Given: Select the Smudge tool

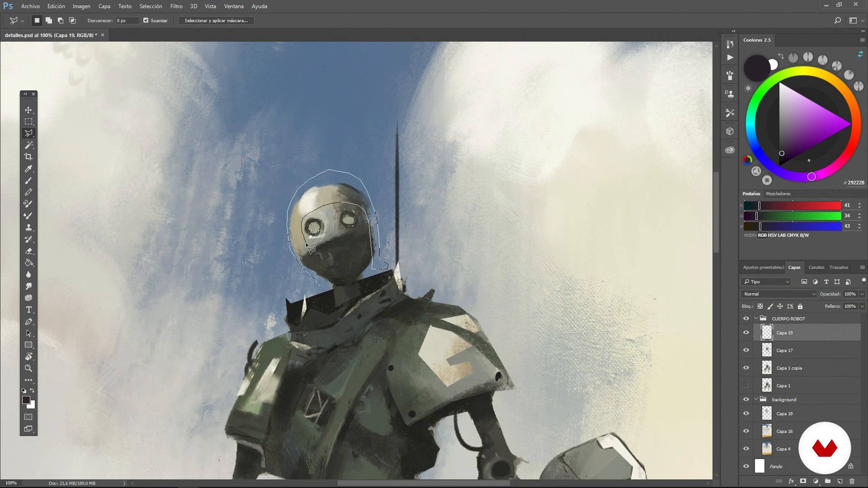Looking at the screenshot, I should click(x=28, y=286).
